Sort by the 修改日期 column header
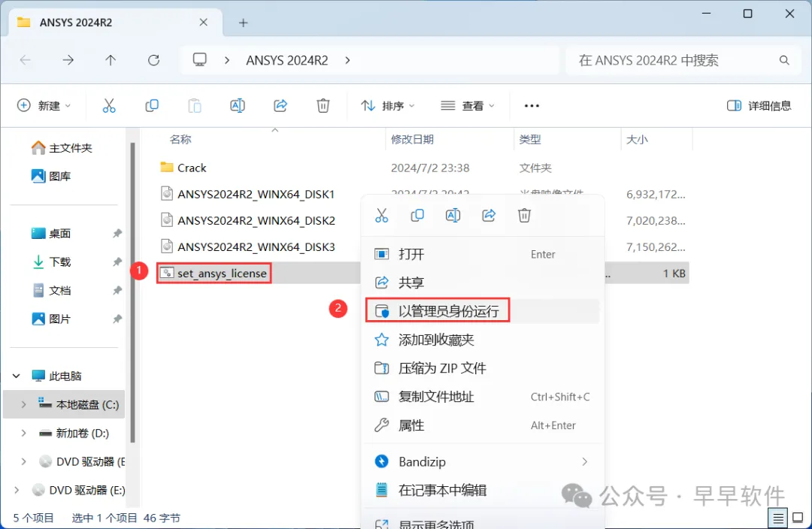The width and height of the screenshot is (812, 529). tap(412, 139)
